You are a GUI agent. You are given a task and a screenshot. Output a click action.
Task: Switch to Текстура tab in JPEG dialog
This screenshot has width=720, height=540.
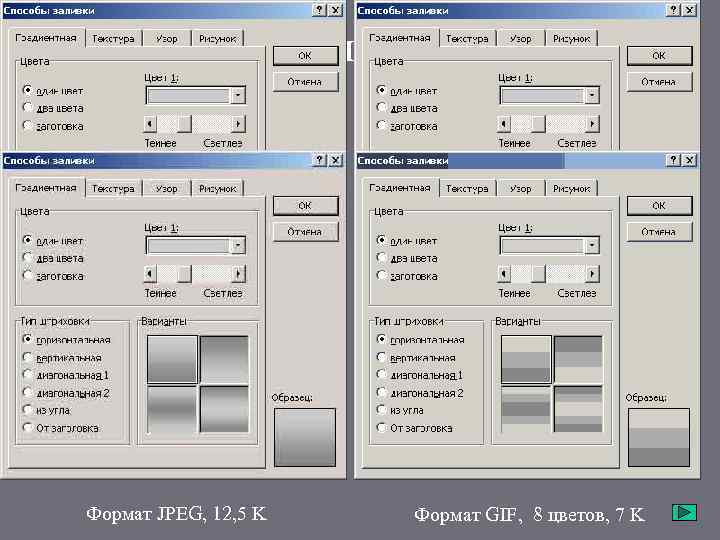tap(113, 189)
